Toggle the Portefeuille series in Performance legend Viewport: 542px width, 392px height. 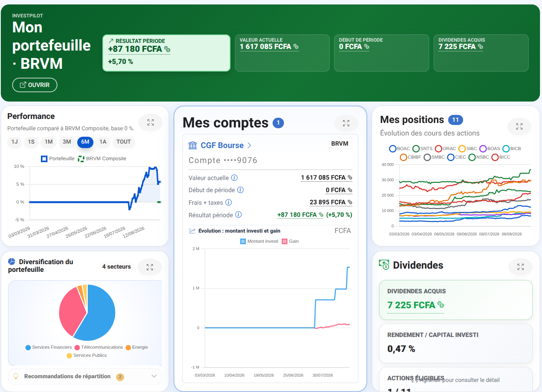coord(58,159)
